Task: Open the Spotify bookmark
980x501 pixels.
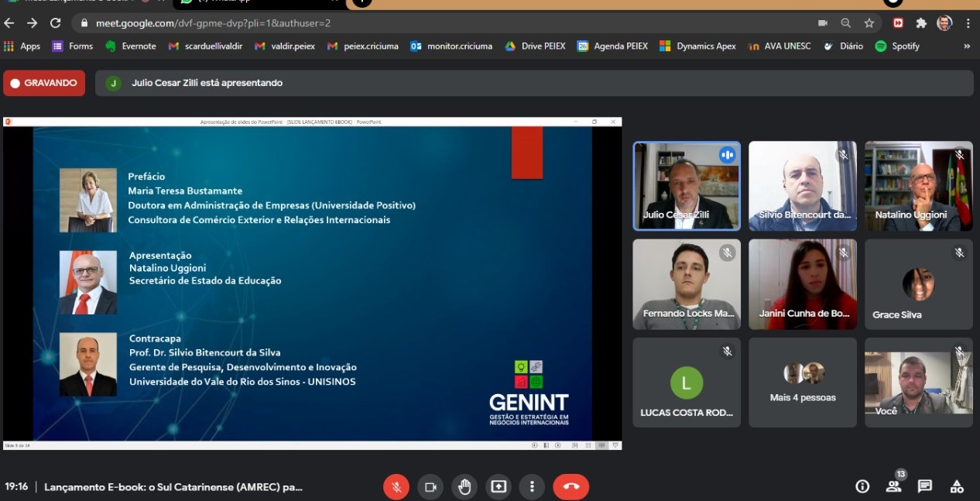Action: (x=897, y=46)
